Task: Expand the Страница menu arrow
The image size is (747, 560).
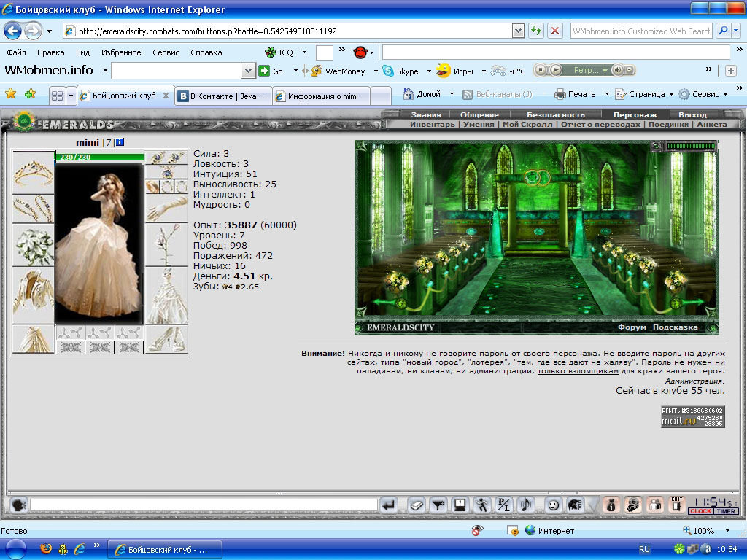Action: pyautogui.click(x=671, y=94)
